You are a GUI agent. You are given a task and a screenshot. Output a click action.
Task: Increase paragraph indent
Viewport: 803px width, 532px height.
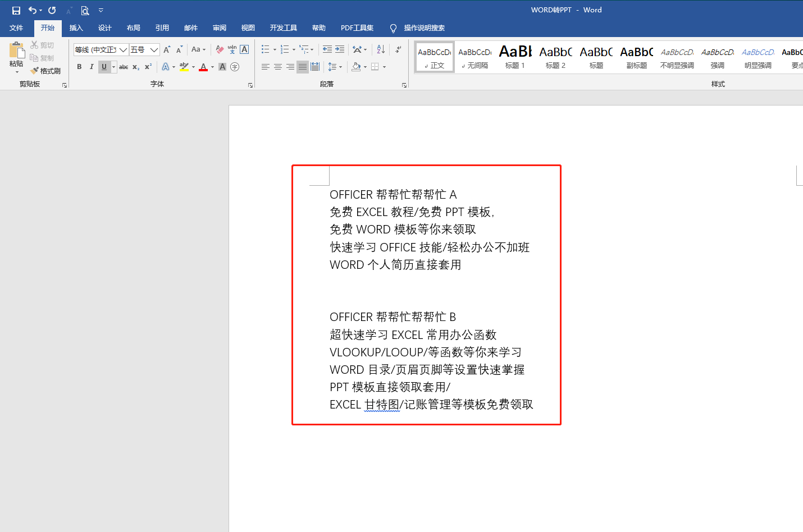(x=340, y=49)
